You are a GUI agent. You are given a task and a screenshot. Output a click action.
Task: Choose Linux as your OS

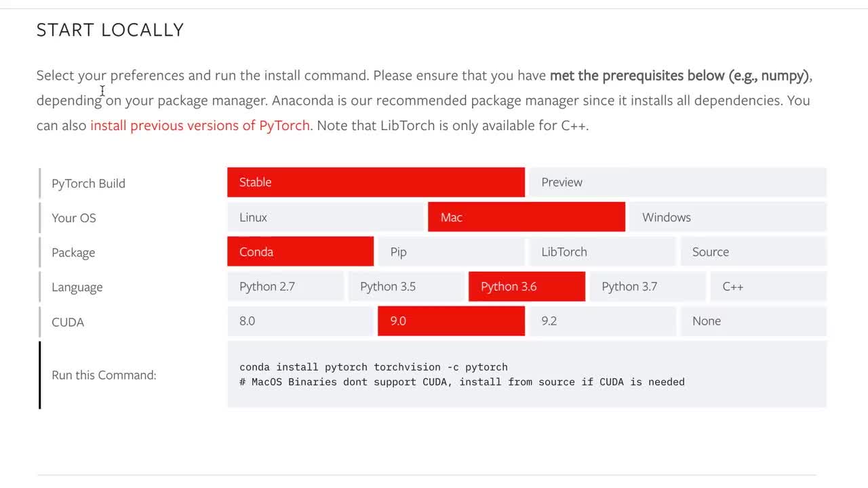click(x=325, y=218)
